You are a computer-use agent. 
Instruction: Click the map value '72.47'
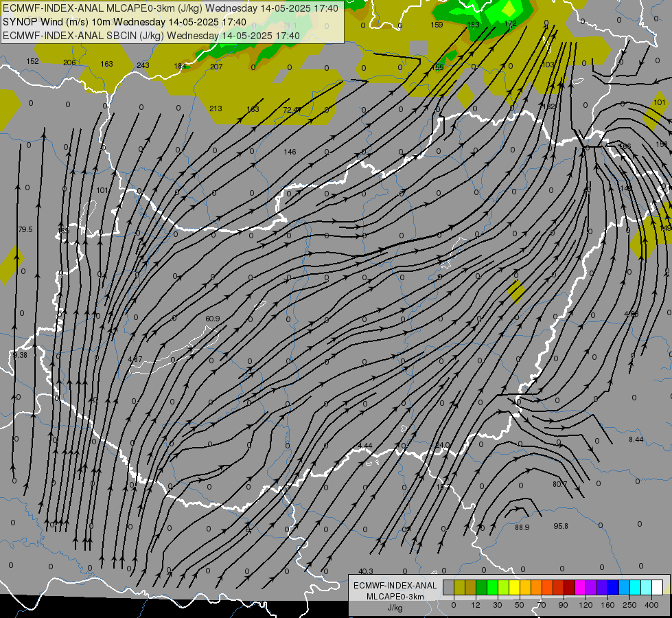292,111
